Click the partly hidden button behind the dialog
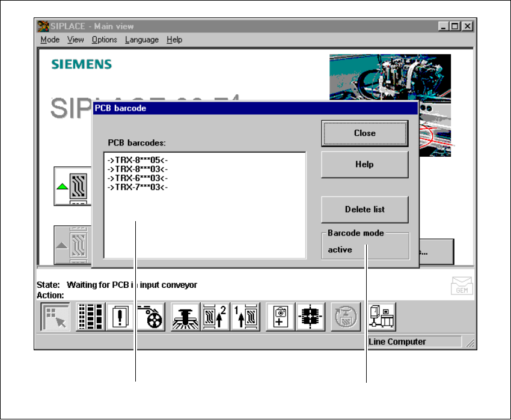The width and height of the screenshot is (511, 420). coord(436,252)
